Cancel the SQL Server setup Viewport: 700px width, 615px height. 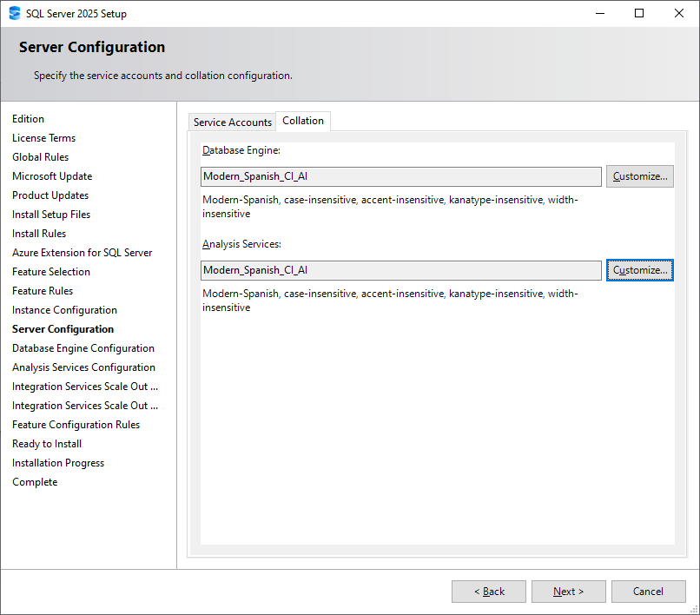coord(648,592)
